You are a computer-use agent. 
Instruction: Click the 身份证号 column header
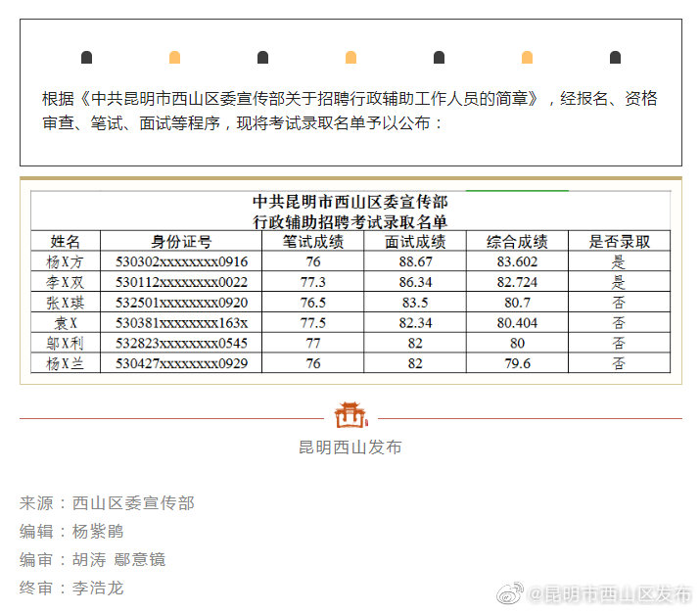[181, 242]
